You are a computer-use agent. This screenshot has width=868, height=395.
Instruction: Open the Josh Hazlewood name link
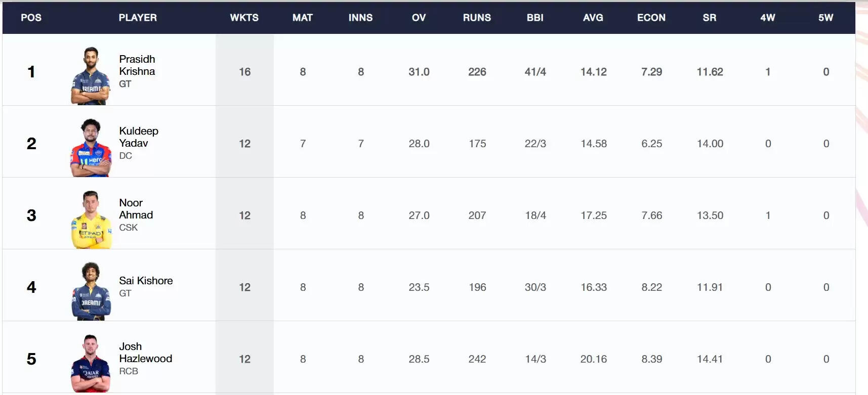tap(146, 353)
